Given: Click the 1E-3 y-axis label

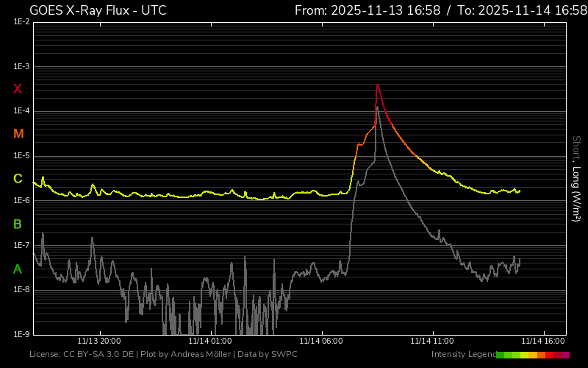Looking at the screenshot, I should click(21, 66).
